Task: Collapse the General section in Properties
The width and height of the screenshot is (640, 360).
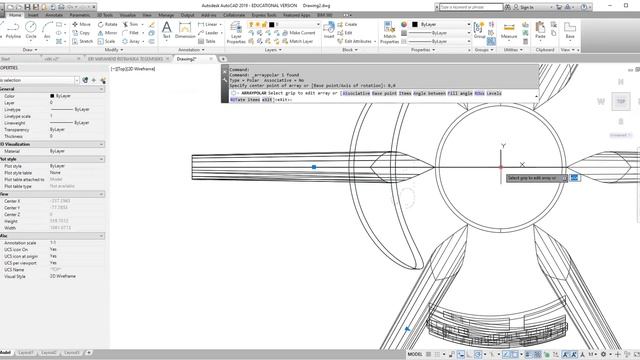Action: (101, 89)
